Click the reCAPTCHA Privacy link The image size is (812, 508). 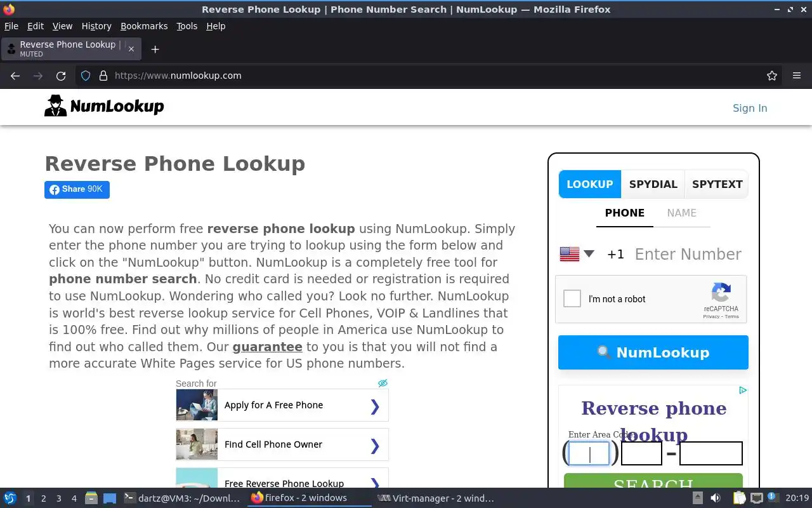[x=711, y=316]
